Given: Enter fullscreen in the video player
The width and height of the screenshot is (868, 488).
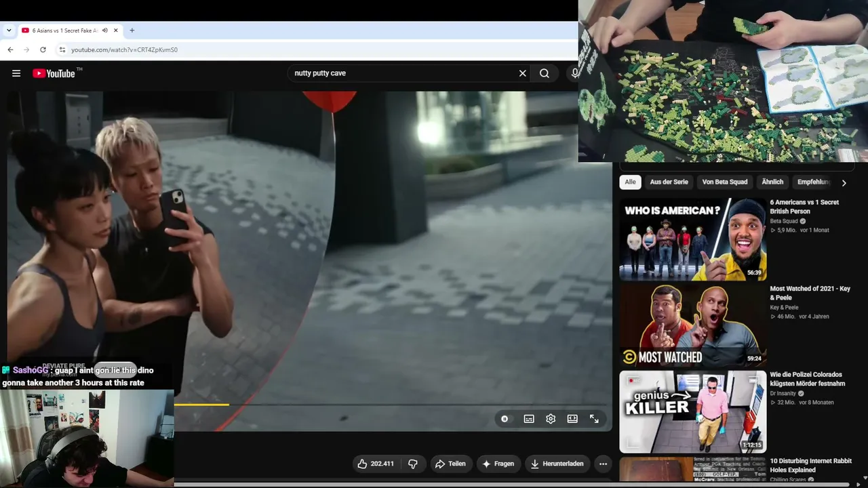Looking at the screenshot, I should pyautogui.click(x=594, y=419).
